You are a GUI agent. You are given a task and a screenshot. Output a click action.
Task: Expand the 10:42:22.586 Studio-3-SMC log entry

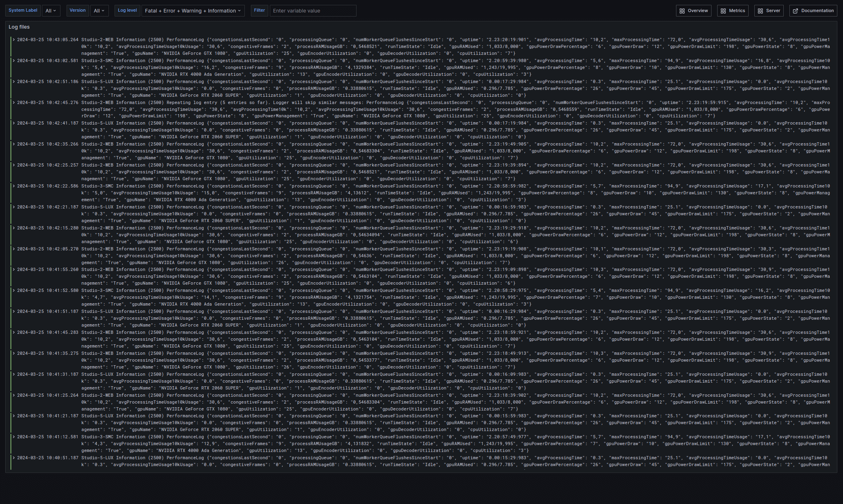[14, 186]
